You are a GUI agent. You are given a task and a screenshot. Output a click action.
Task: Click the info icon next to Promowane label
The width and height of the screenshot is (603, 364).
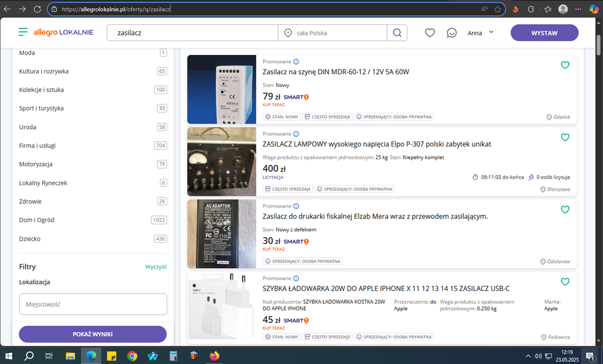point(295,61)
